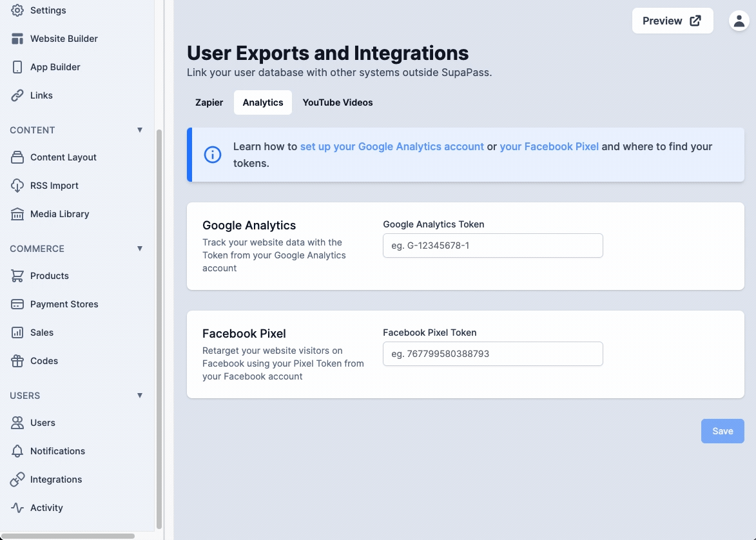756x540 pixels.
Task: Click the Website Builder layout icon
Action: click(x=17, y=39)
